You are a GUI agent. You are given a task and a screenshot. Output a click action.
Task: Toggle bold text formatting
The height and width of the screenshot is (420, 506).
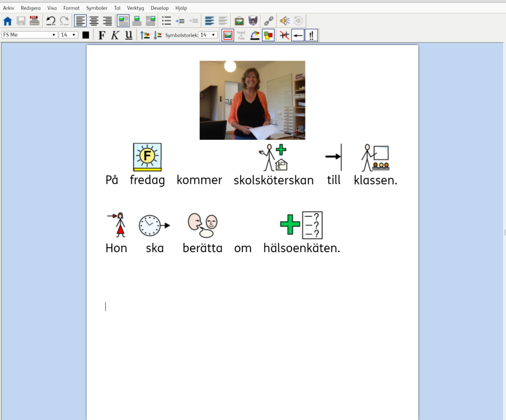click(101, 34)
